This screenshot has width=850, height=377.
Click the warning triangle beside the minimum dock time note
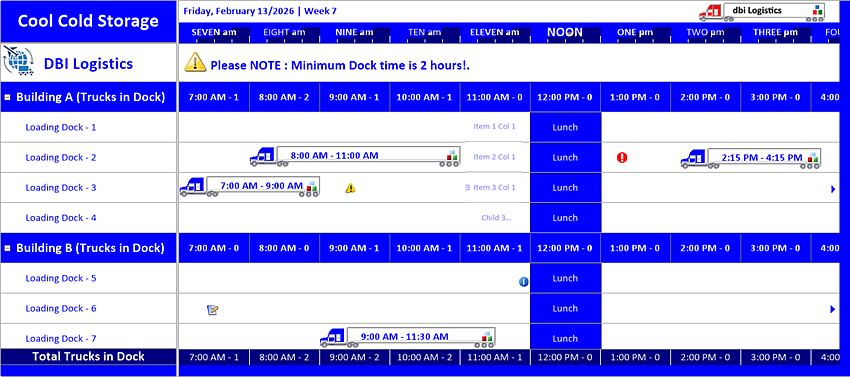pyautogui.click(x=195, y=62)
